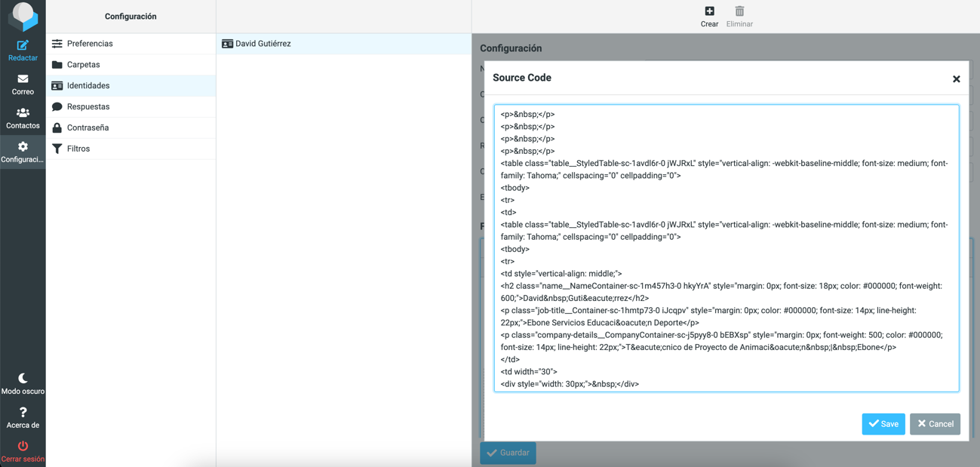Viewport: 980px width, 467px height.
Task: Click inside the source code text area
Action: (726, 248)
